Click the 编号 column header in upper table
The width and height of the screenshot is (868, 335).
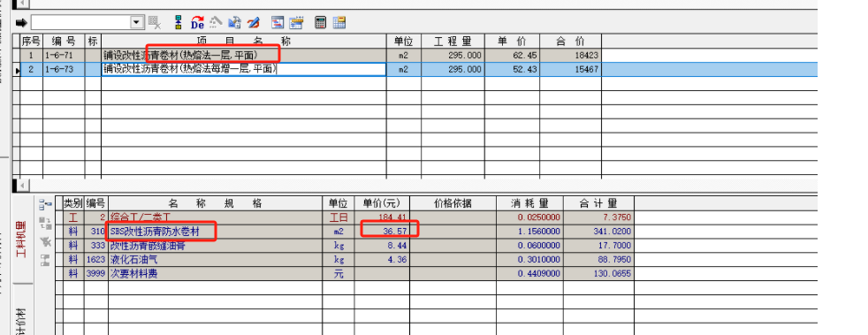coord(64,41)
